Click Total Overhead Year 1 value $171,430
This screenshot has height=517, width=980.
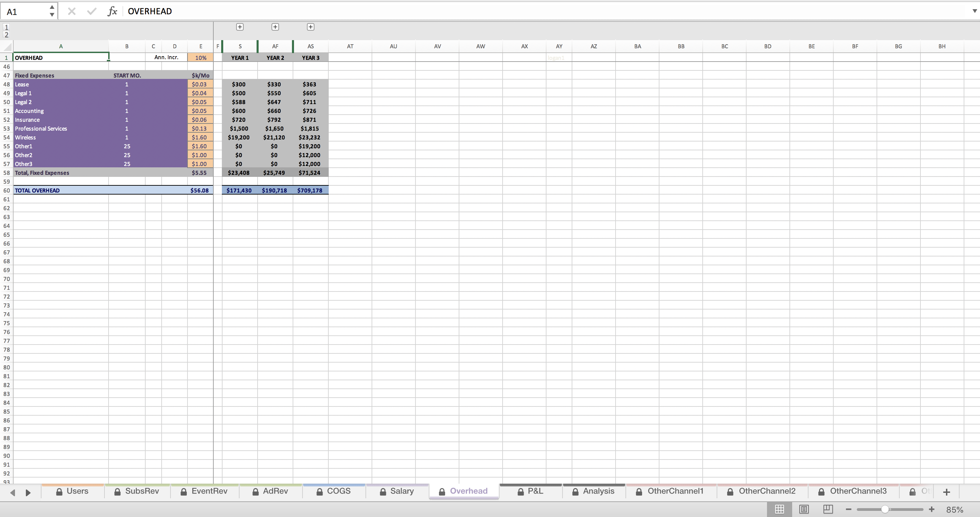pyautogui.click(x=239, y=190)
